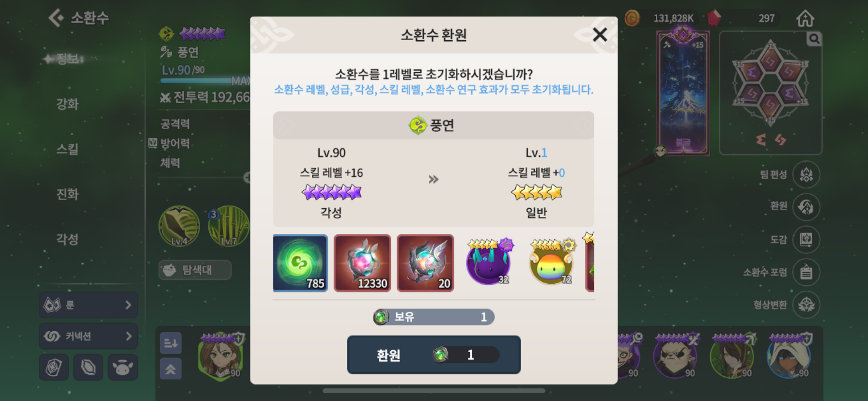Screen dimensions: 868x401
Task: Click the home icon at top right
Action: tap(805, 18)
